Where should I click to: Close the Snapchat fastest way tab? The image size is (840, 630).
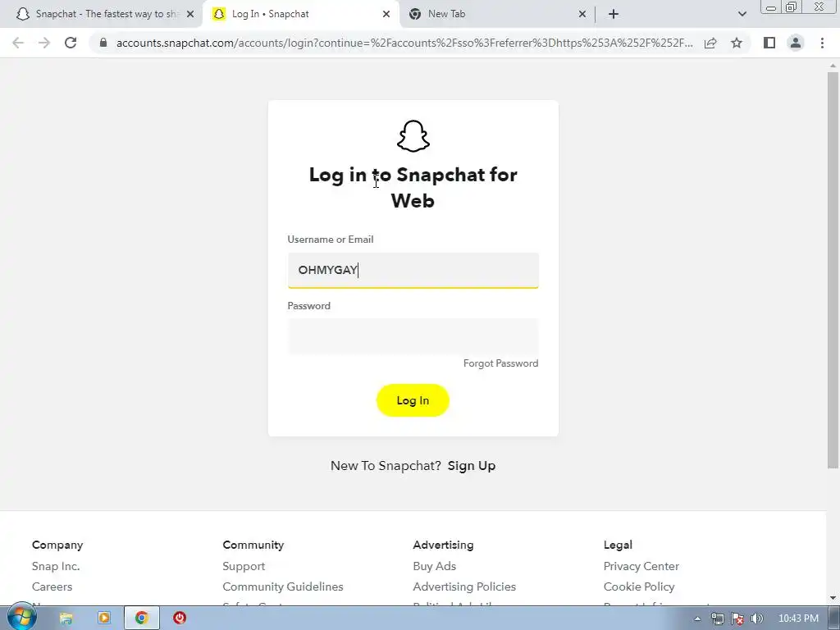point(190,14)
